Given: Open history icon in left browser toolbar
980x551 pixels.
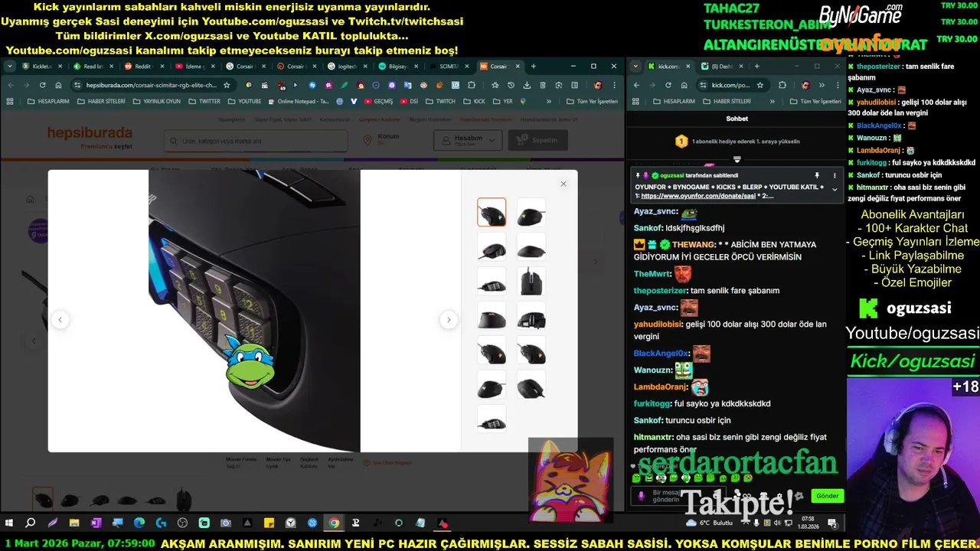Looking at the screenshot, I should [x=511, y=85].
